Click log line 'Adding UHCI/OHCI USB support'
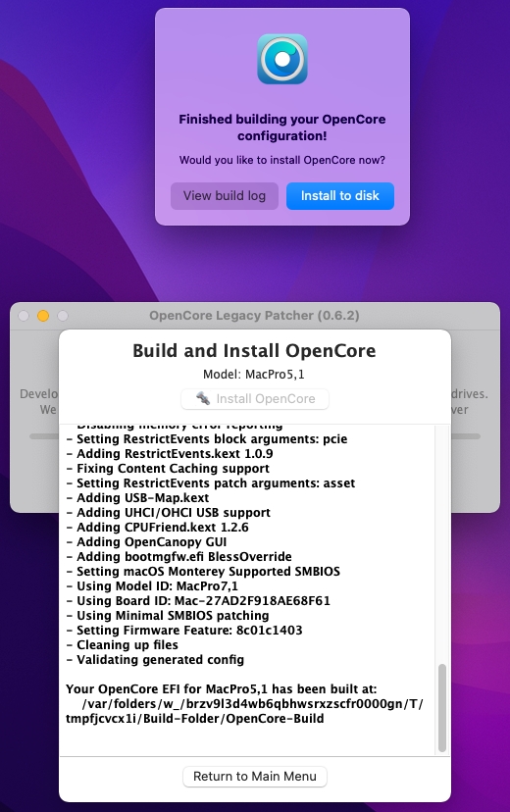 (x=169, y=513)
